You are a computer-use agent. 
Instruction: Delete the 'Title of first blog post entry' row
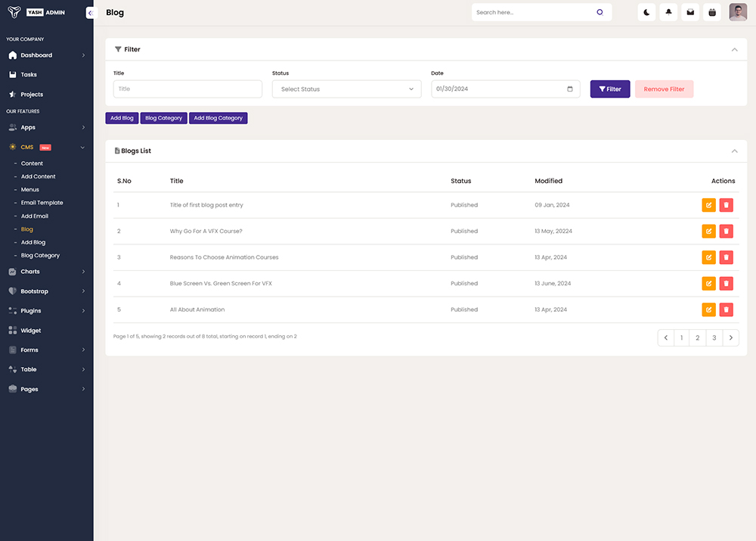726,205
